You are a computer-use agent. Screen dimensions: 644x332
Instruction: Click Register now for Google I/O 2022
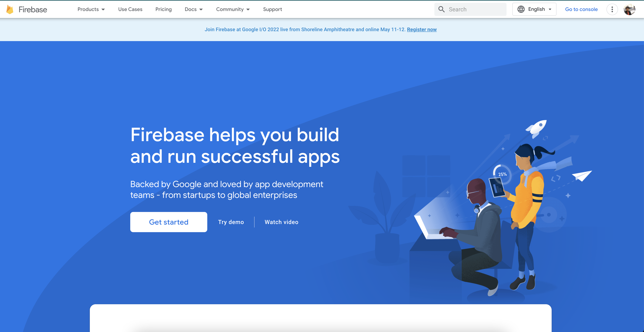coord(422,30)
